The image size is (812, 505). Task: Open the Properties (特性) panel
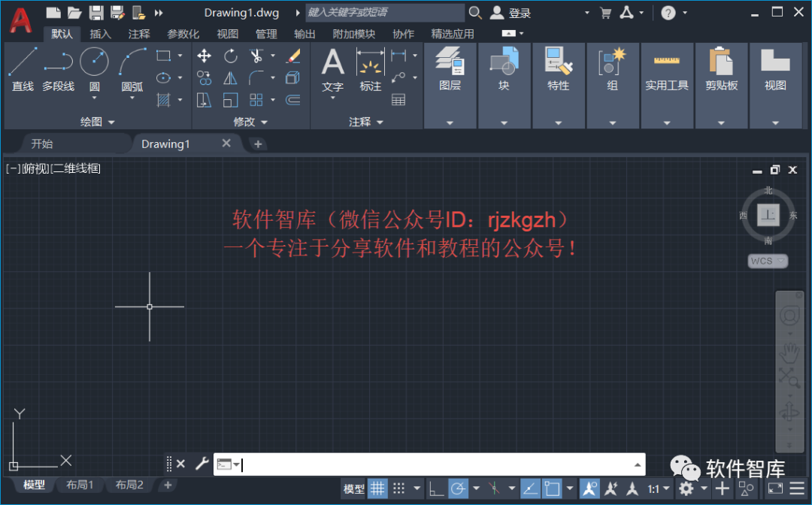(558, 86)
